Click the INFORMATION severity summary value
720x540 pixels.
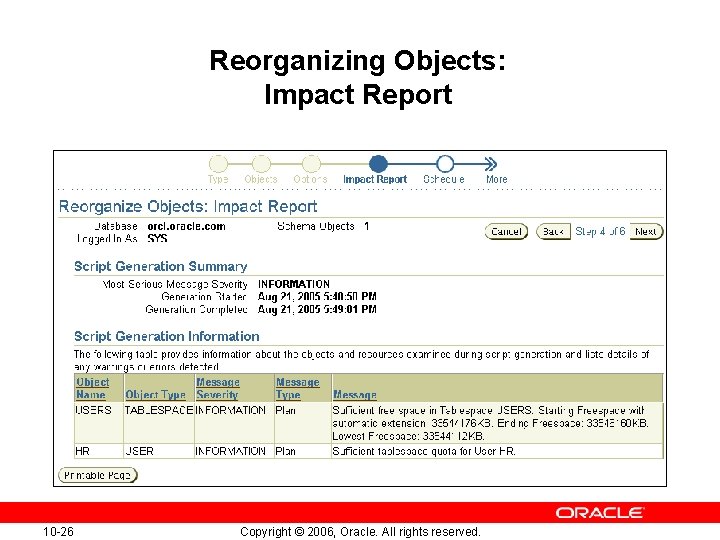click(294, 284)
